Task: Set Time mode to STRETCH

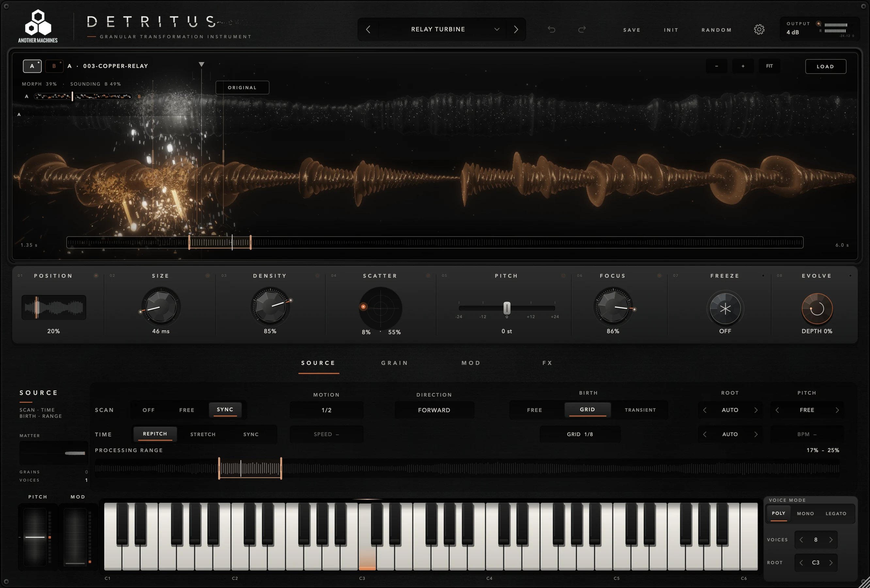Action: pos(203,434)
